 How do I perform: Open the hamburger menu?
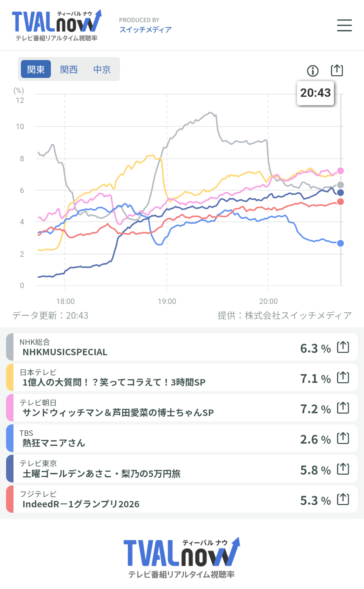pos(344,25)
